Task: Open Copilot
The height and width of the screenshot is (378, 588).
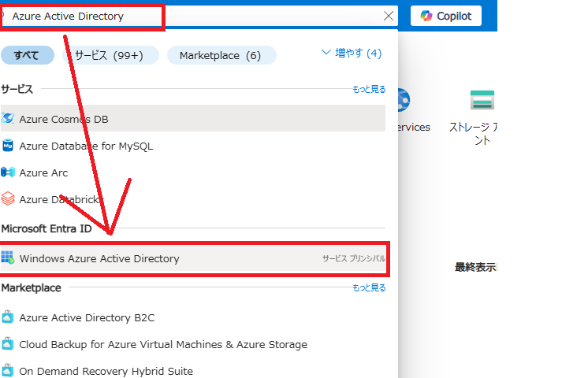Action: [x=446, y=16]
